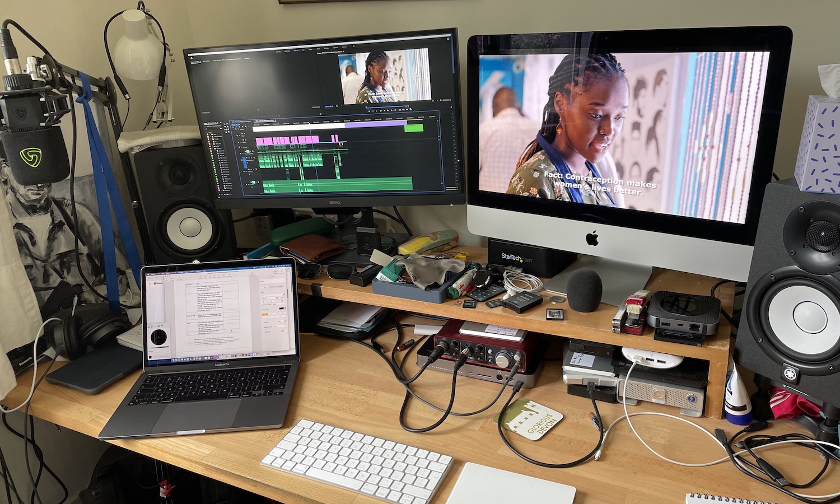Click the "Memory Café" table cell in Pages
Viewport: 840px width, 504px height.
pyautogui.click(x=191, y=316)
